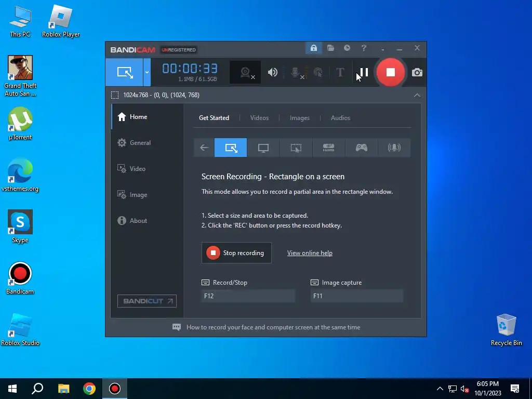
Task: Open taskbar search
Action: [x=37, y=389]
